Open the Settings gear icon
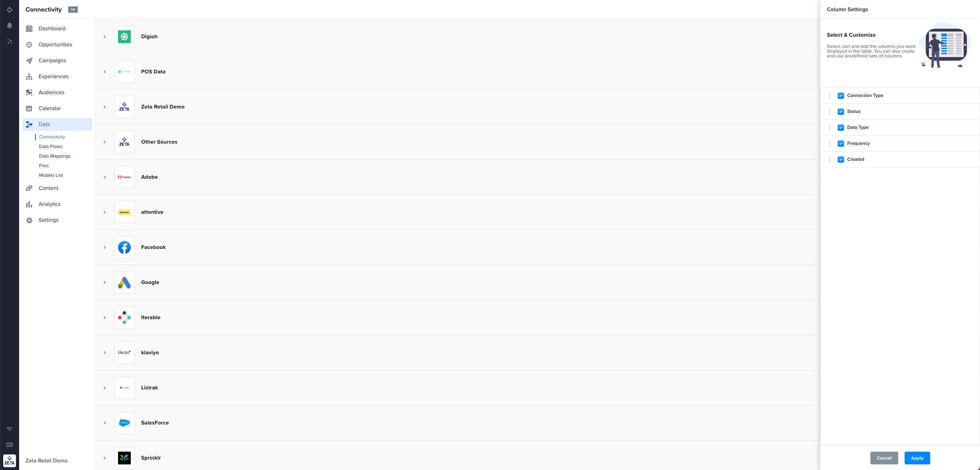980x470 pixels. click(29, 220)
